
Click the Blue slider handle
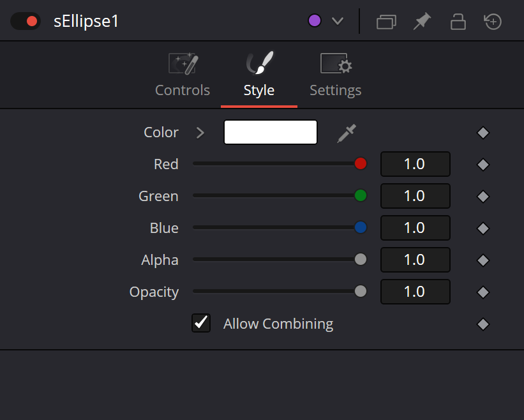point(361,227)
